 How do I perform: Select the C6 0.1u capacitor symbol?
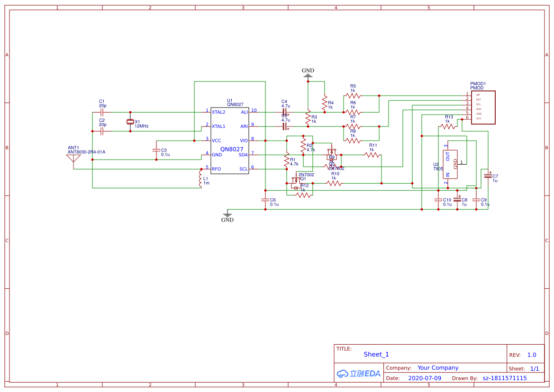tap(265, 200)
